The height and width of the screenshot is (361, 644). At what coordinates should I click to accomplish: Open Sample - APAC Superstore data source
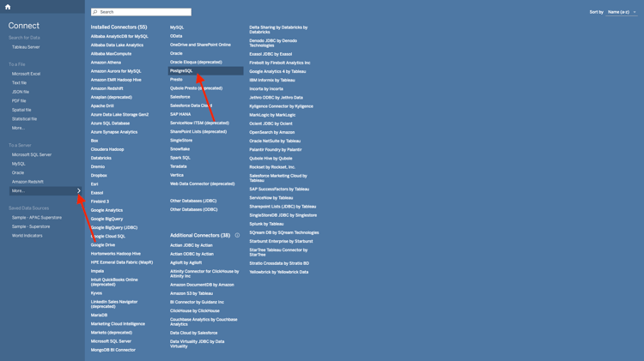pyautogui.click(x=37, y=218)
